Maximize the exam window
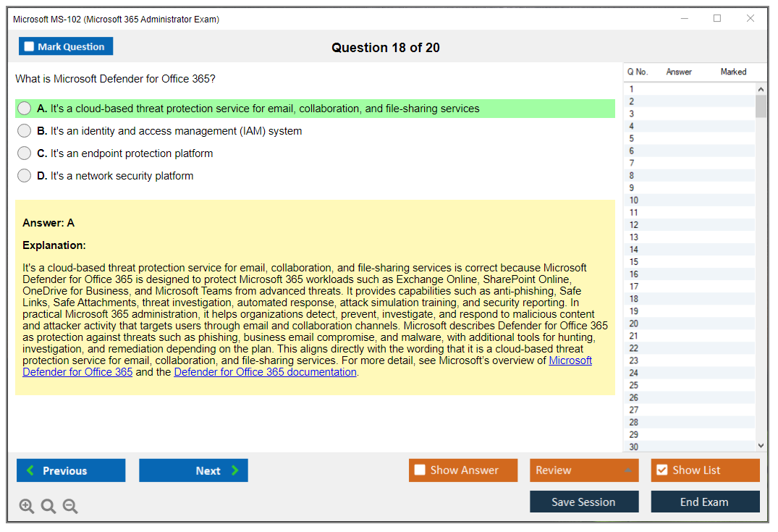This screenshot has width=778, height=532. click(717, 18)
